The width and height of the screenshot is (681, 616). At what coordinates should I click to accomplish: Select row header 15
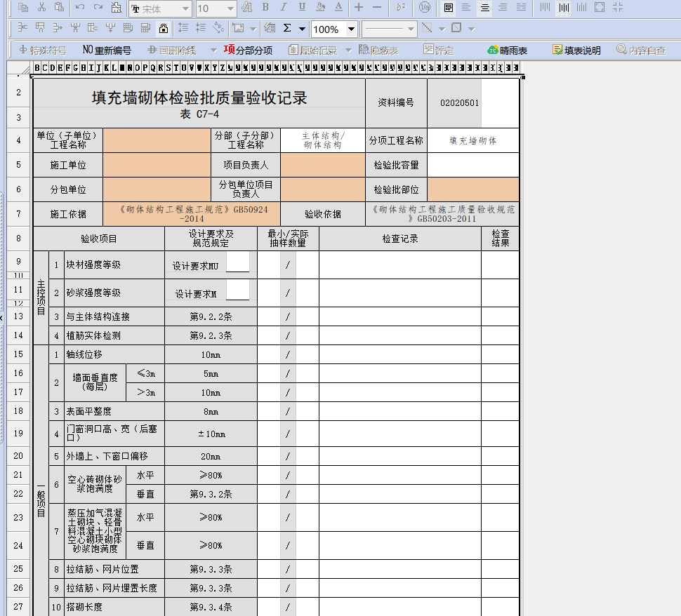point(18,354)
